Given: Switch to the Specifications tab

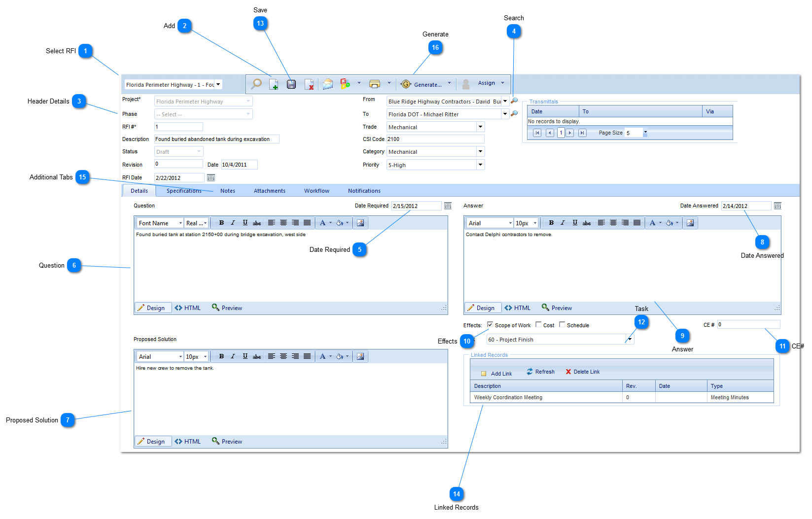Looking at the screenshot, I should click(184, 191).
